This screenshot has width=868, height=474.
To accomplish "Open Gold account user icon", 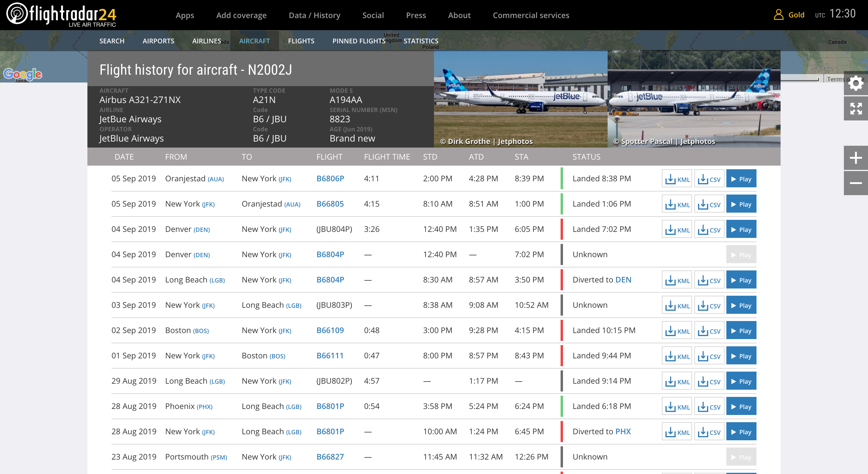I will pos(778,15).
